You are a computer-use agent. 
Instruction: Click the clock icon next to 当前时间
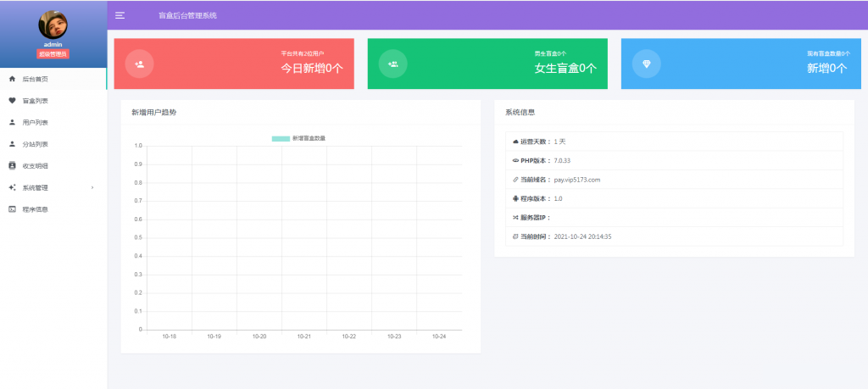pos(515,236)
